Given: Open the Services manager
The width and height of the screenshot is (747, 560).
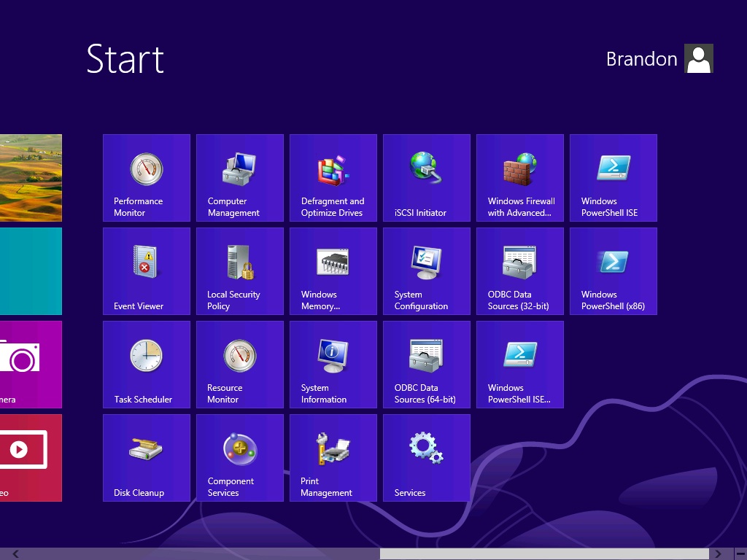Looking at the screenshot, I should coord(426,458).
